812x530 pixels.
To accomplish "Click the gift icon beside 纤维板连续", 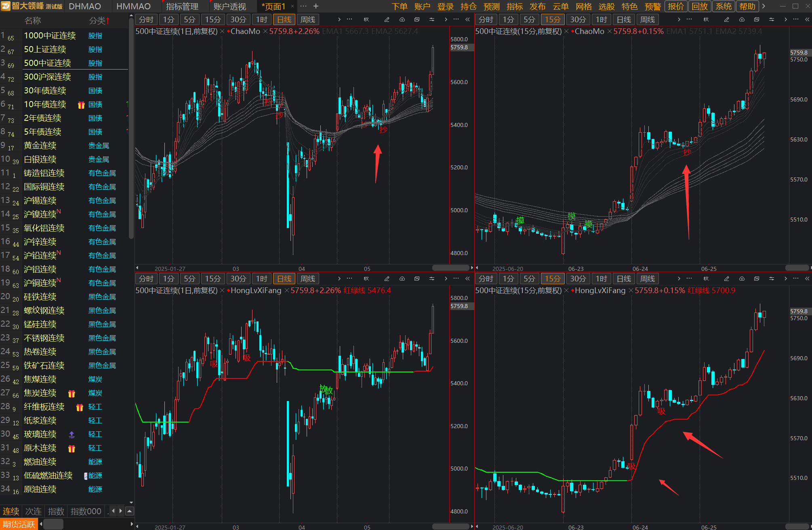I will pyautogui.click(x=80, y=407).
